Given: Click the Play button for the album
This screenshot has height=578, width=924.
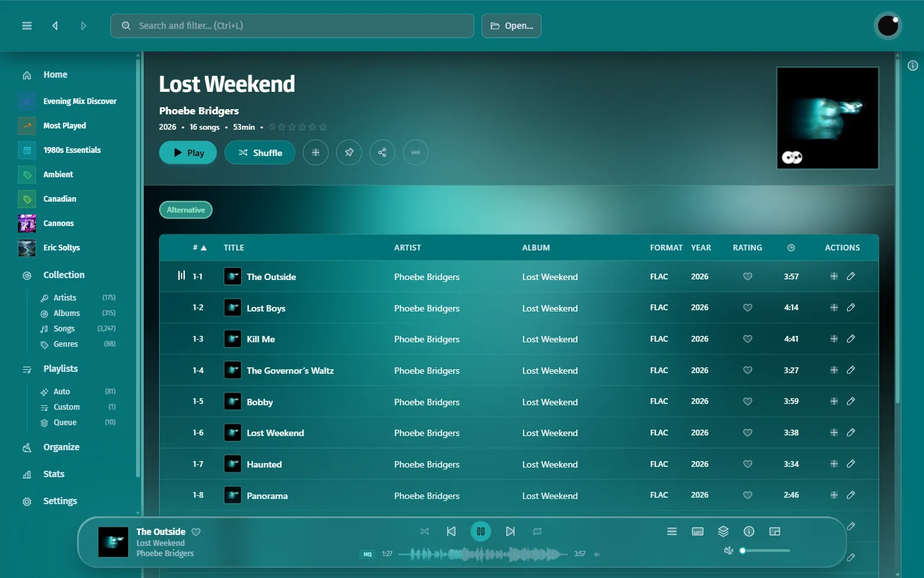Looking at the screenshot, I should click(x=188, y=153).
